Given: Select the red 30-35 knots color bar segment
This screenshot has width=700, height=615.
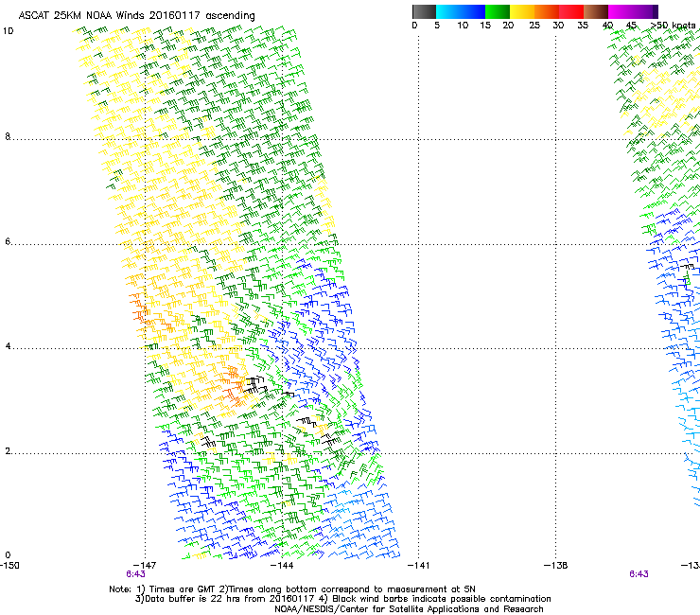Looking at the screenshot, I should (571, 11).
